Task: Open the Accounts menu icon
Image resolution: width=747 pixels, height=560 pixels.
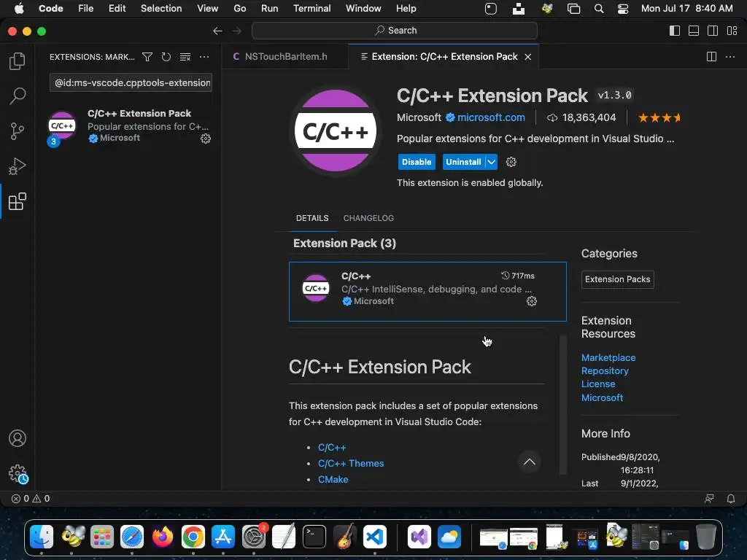Action: point(18,438)
